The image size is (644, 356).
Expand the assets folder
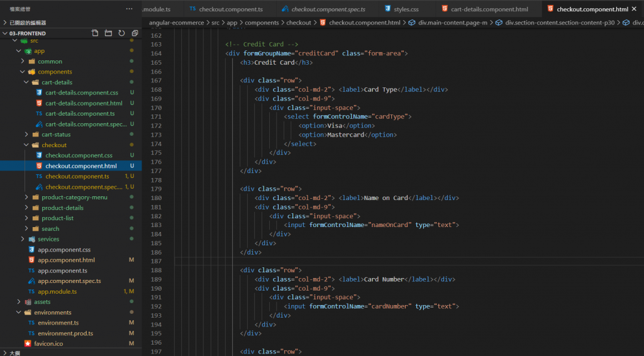pos(18,302)
